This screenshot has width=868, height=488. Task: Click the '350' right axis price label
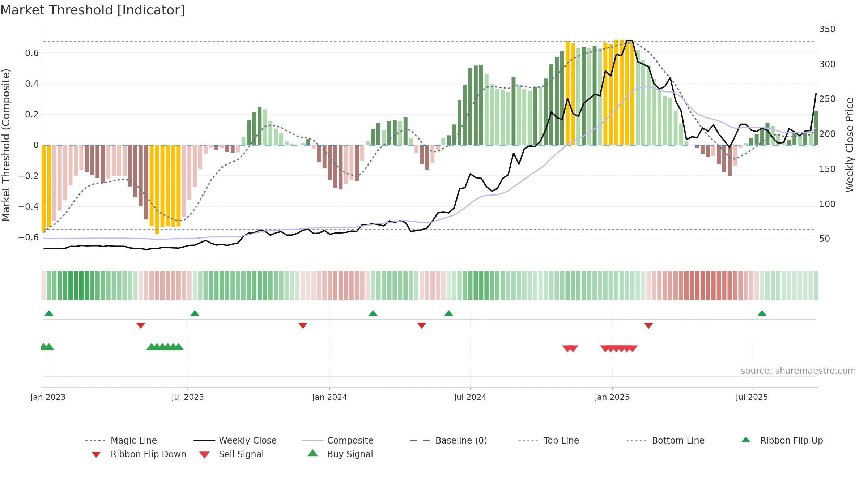click(x=827, y=29)
